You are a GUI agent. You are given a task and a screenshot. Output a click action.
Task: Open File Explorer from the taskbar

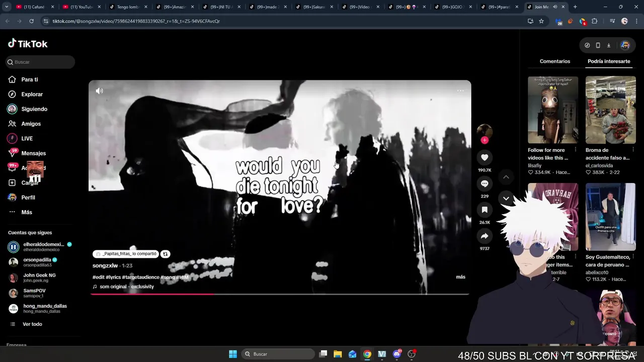[338, 354]
